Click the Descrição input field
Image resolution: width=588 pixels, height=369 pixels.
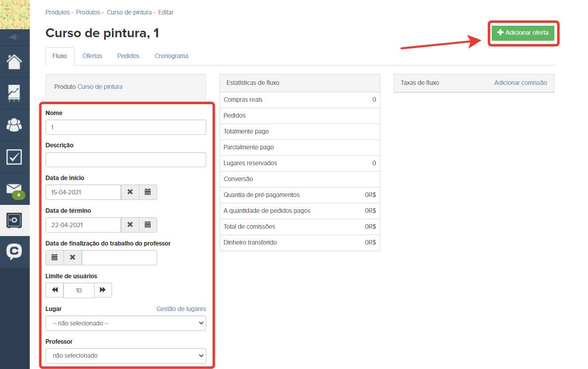point(125,160)
